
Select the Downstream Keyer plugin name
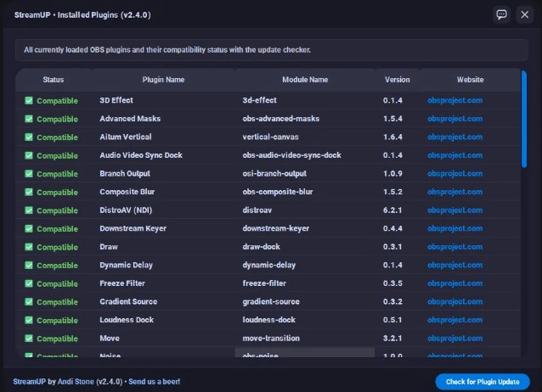tap(133, 228)
